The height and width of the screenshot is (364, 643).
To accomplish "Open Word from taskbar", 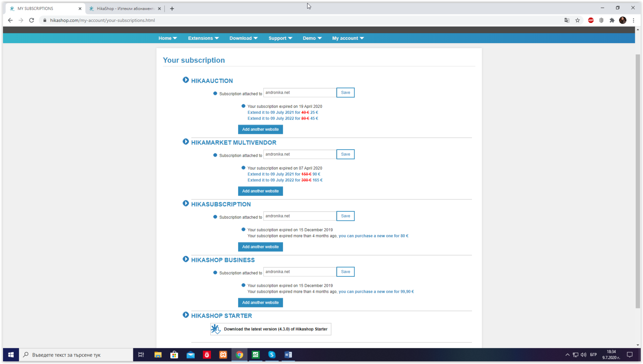I will tap(288, 355).
